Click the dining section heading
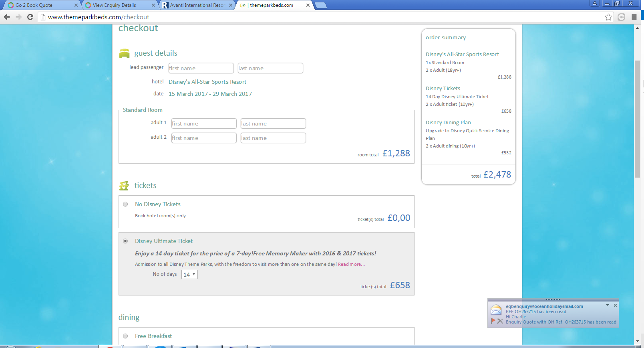This screenshot has height=348, width=644. click(129, 318)
